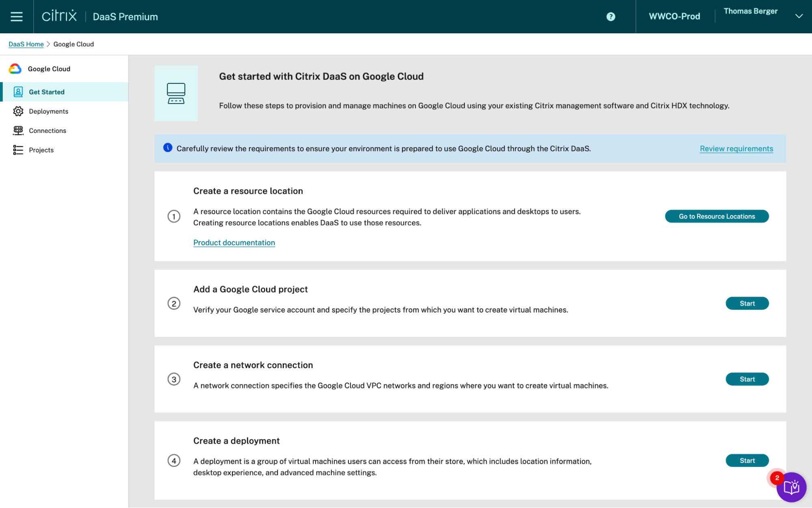Click the Connections network icon
Viewport: 812px width, 508px height.
pyautogui.click(x=18, y=130)
